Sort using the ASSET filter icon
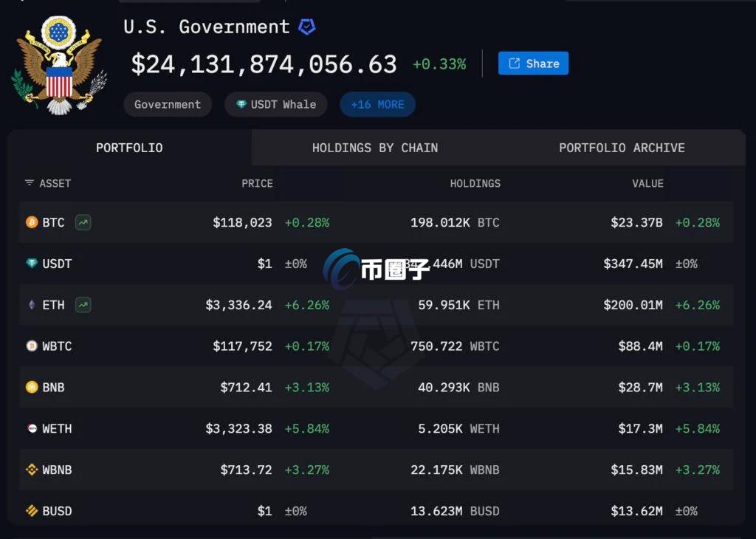 click(x=30, y=183)
